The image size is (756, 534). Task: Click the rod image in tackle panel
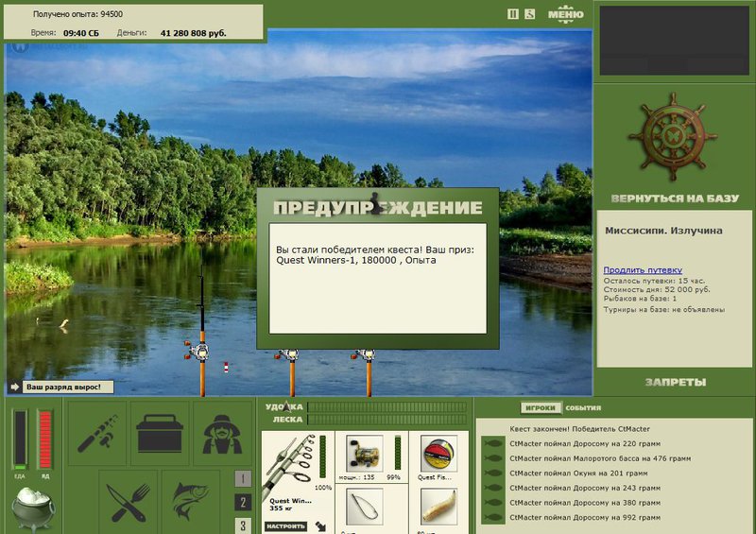[289, 466]
